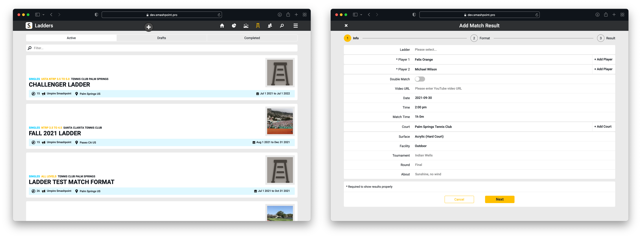Screen dimensions: 644x238
Task: Switch to the Active ladders tab
Action: click(x=71, y=38)
